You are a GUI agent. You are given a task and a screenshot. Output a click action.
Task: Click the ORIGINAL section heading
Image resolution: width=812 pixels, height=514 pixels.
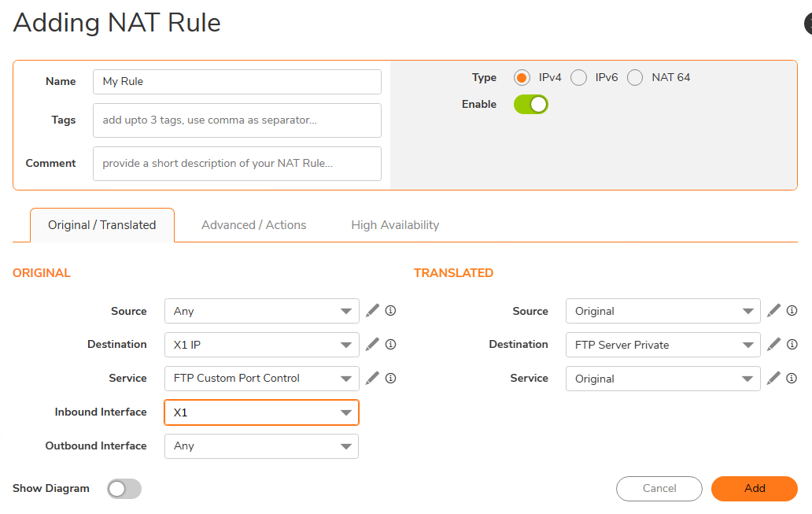[x=42, y=273]
